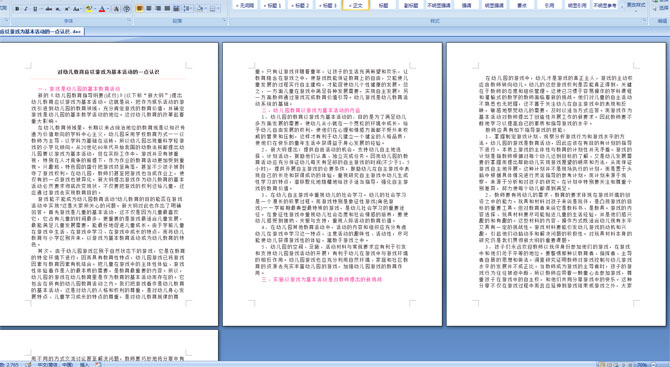Open 更改样式 change styles menu
670x367 pixels.
(x=635, y=5)
